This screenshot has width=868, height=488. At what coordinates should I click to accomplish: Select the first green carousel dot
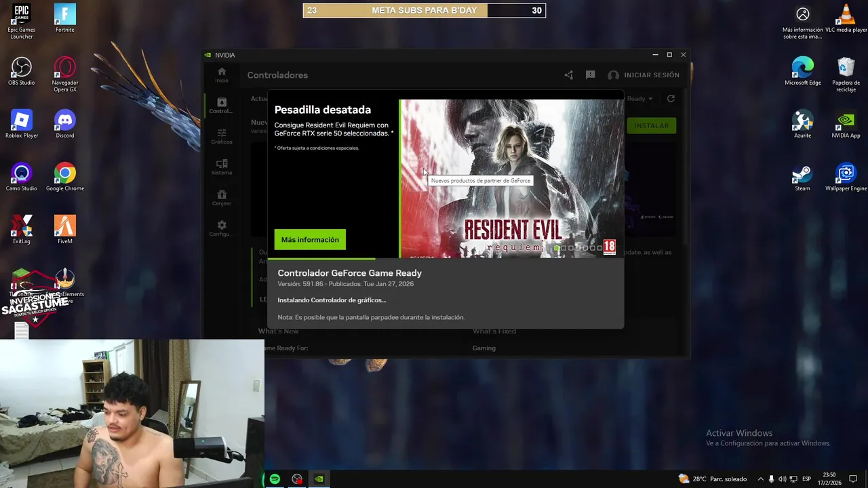pos(557,248)
